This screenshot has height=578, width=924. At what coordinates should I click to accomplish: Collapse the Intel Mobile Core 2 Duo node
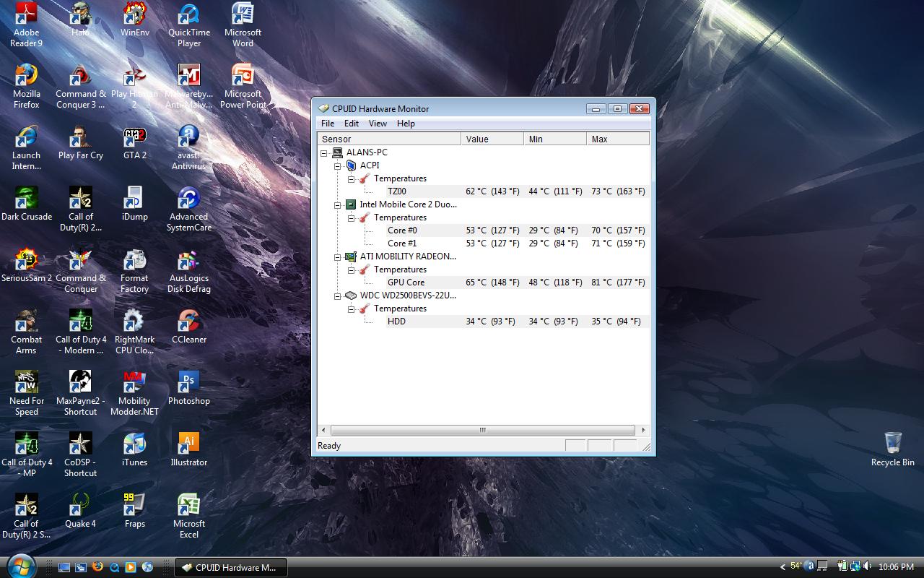(x=338, y=205)
